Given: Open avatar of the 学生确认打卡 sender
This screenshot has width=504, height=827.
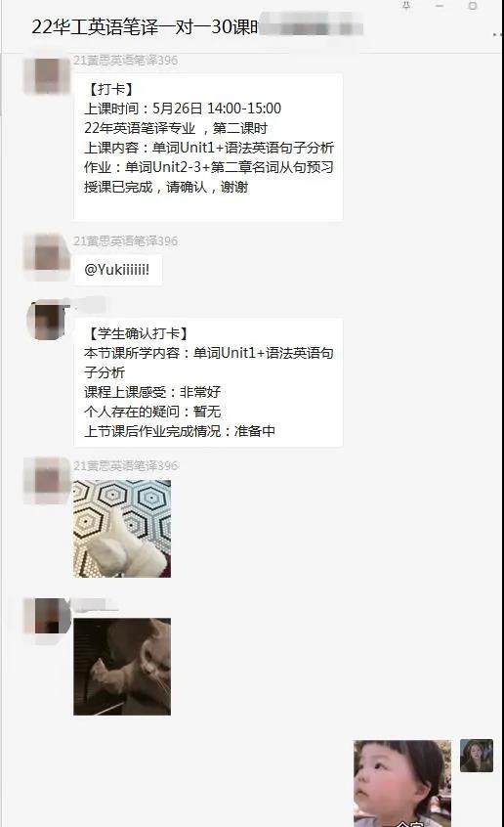Looking at the screenshot, I should coord(48,321).
